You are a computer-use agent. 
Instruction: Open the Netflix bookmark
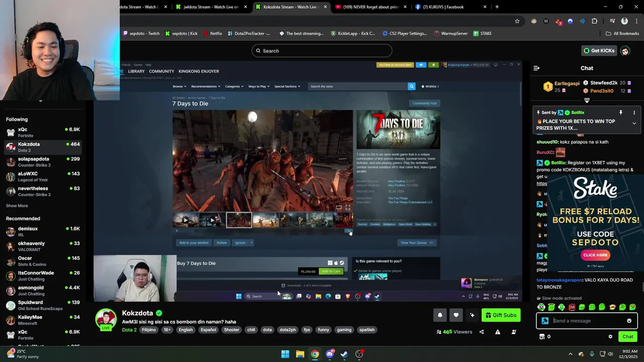212,34
